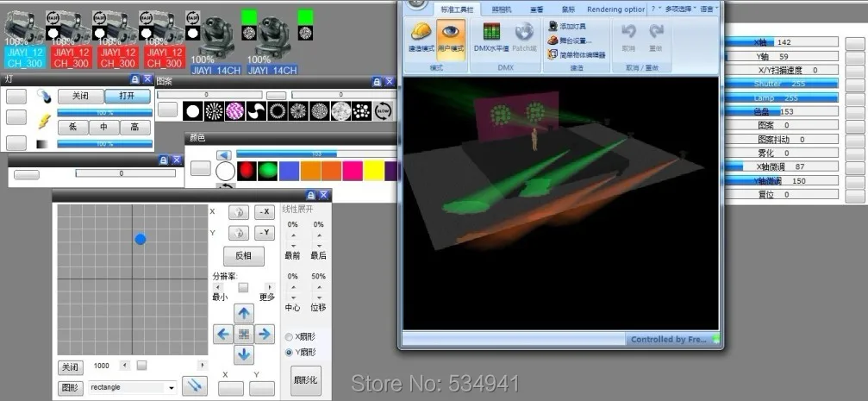This screenshot has height=401, width=868.
Task: Click the blue position dot on XY grid
Action: pos(141,239)
